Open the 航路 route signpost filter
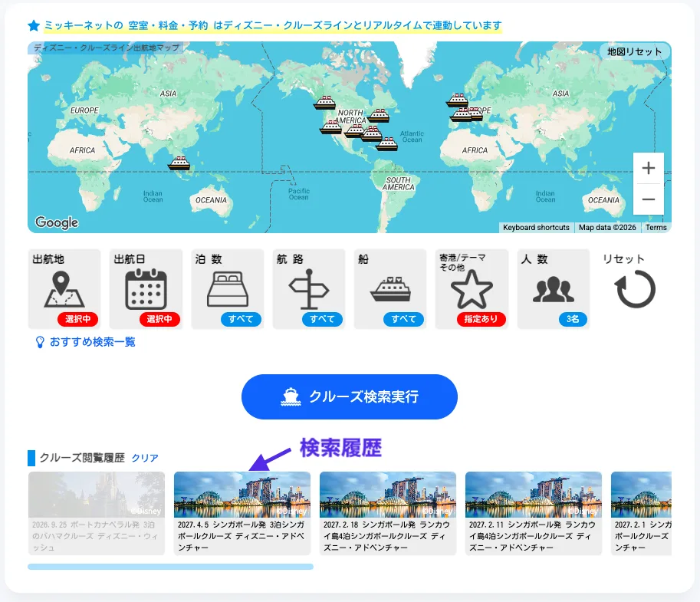Viewport: 700px width, 602px height. [x=309, y=289]
